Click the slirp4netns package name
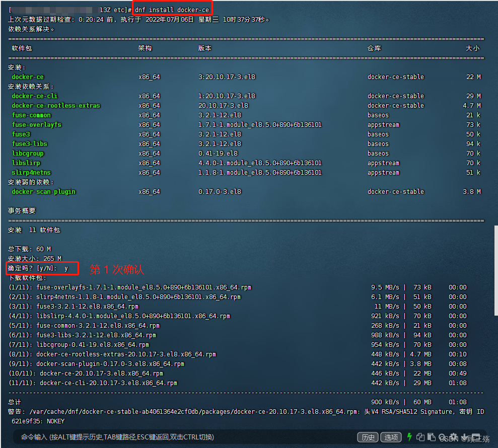This screenshot has width=498, height=448. pos(32,172)
